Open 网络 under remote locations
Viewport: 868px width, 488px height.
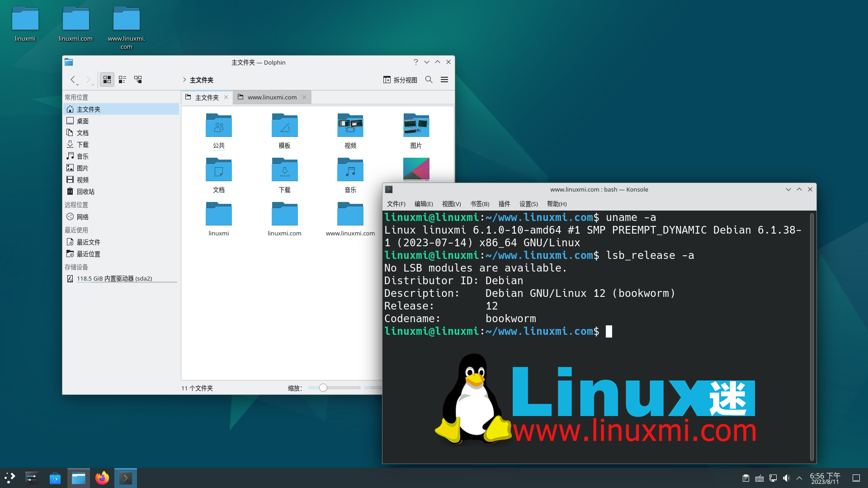[x=121, y=216]
